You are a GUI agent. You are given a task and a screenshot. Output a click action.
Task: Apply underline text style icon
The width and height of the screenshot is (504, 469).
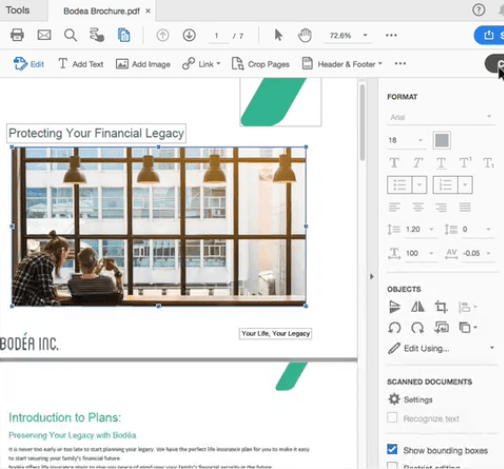pos(441,163)
